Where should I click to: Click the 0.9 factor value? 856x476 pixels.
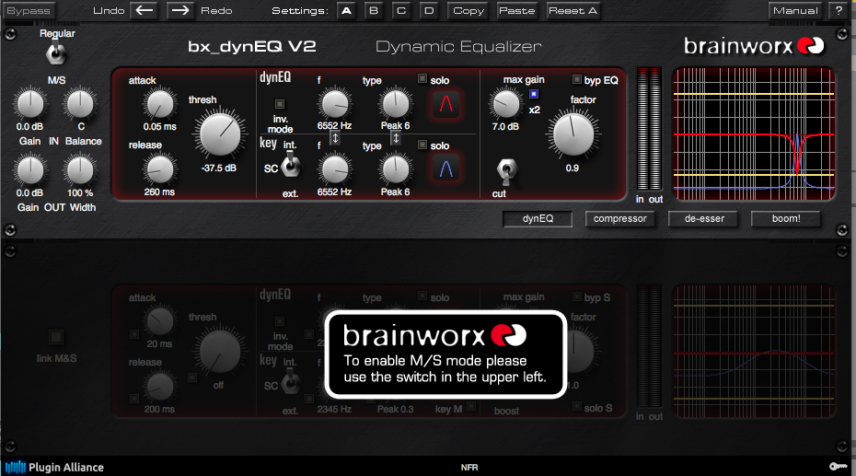pos(572,168)
